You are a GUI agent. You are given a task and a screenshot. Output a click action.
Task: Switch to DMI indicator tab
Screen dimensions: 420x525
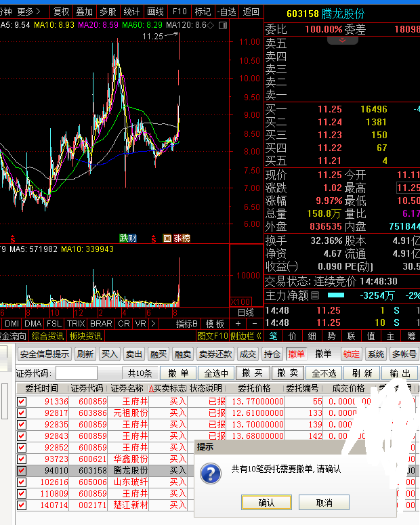click(12, 324)
